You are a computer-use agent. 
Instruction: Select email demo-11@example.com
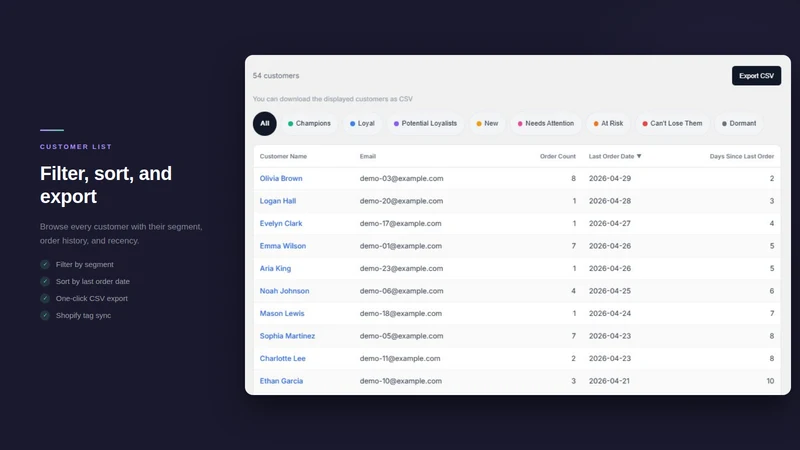click(400, 358)
